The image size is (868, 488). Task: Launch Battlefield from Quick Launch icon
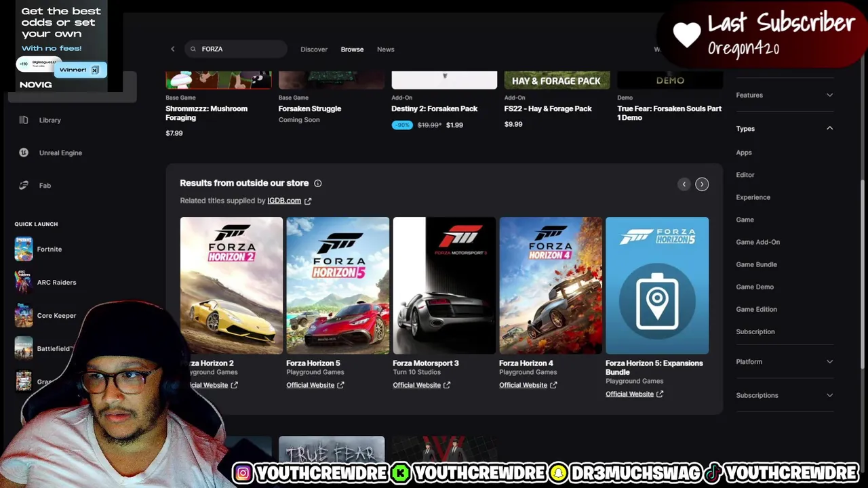click(x=24, y=348)
